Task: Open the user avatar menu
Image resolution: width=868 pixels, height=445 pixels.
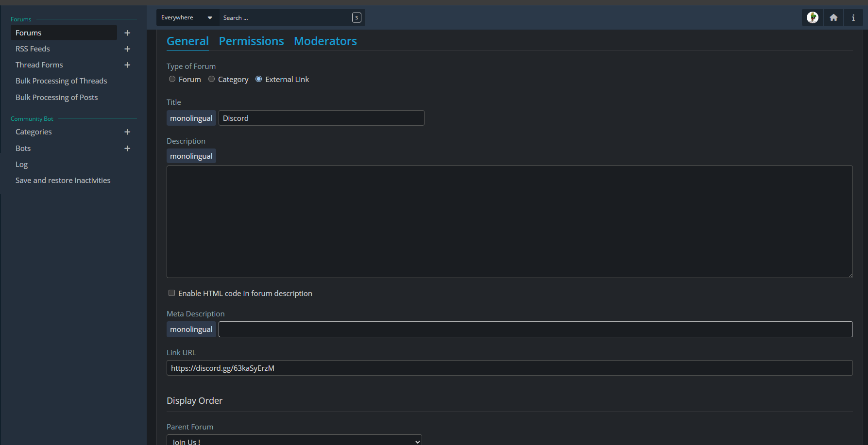Action: pyautogui.click(x=812, y=18)
